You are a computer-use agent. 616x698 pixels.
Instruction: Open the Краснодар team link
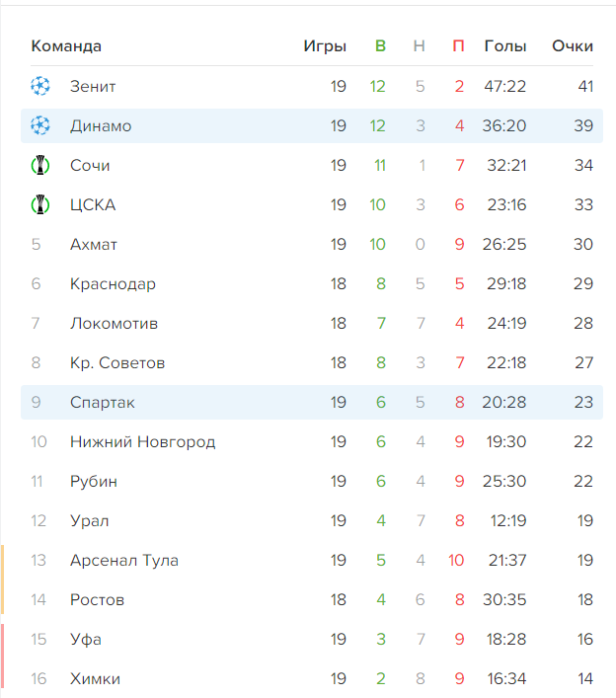[x=113, y=283]
